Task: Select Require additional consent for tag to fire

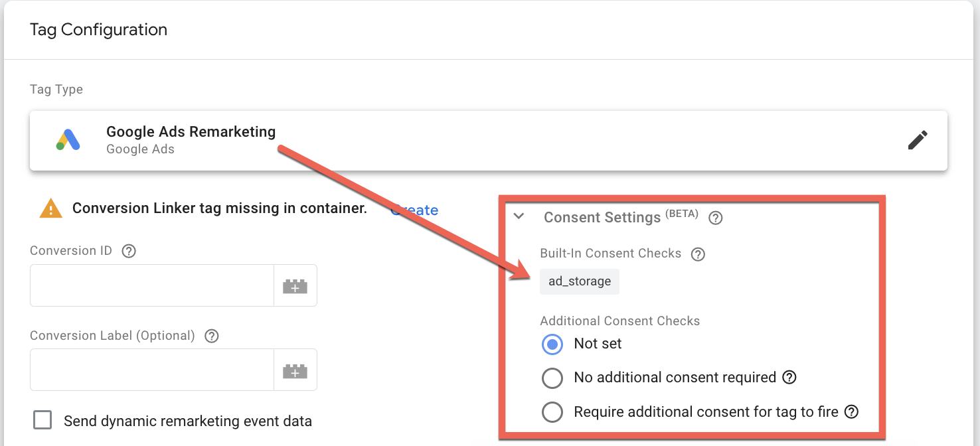Action: coord(552,411)
